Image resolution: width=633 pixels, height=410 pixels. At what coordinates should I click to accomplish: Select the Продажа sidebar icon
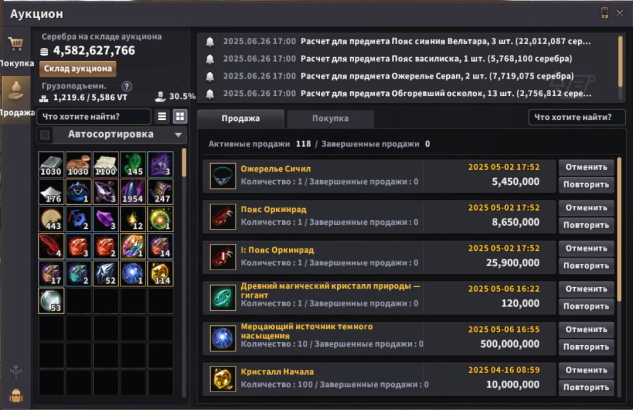click(x=16, y=91)
